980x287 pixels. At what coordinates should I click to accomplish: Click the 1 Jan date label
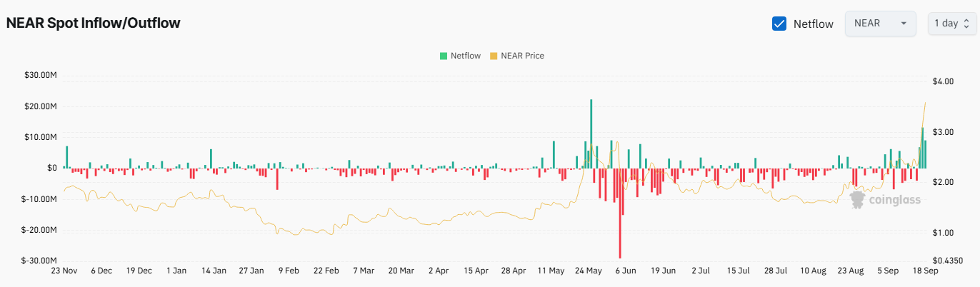coord(176,271)
